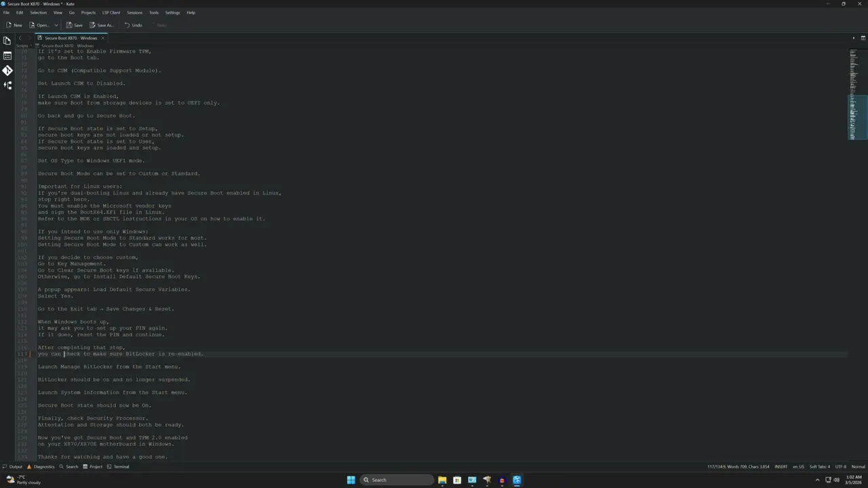The height and width of the screenshot is (488, 868).
Task: Open the Help menu
Action: [191, 12]
